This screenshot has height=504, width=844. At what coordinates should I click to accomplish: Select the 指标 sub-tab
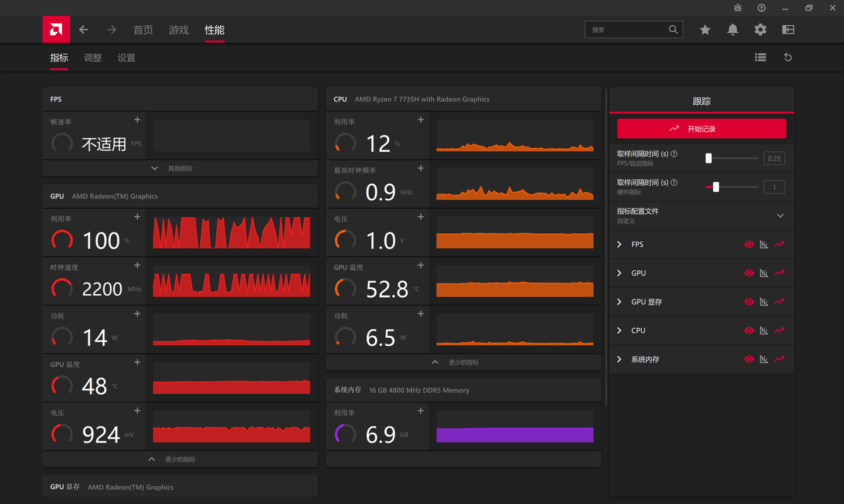(59, 57)
